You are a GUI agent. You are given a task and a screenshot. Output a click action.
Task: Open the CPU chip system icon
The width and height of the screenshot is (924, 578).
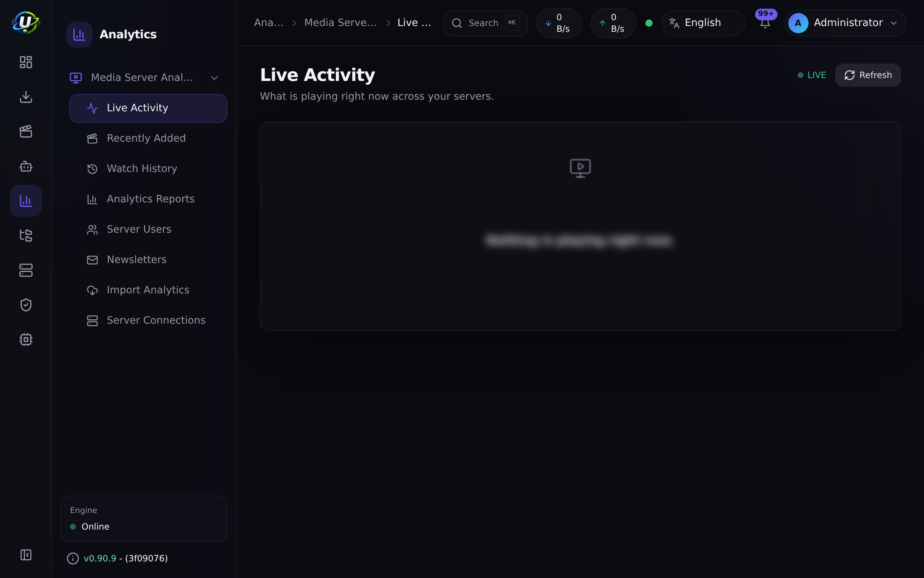(26, 340)
